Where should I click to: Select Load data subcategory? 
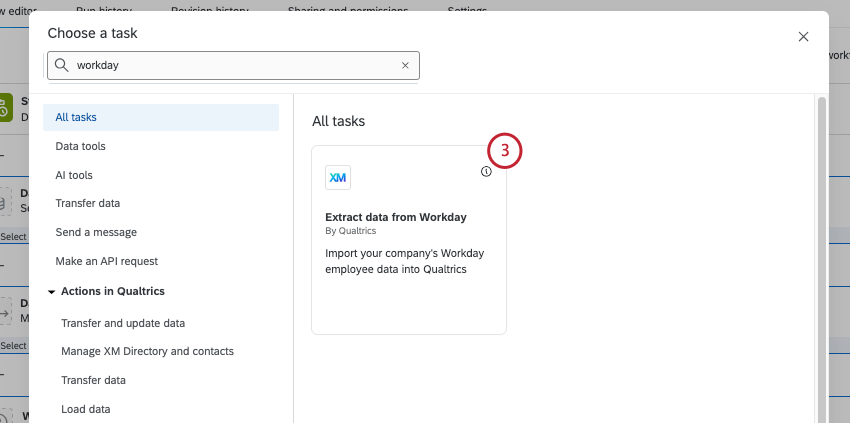86,409
